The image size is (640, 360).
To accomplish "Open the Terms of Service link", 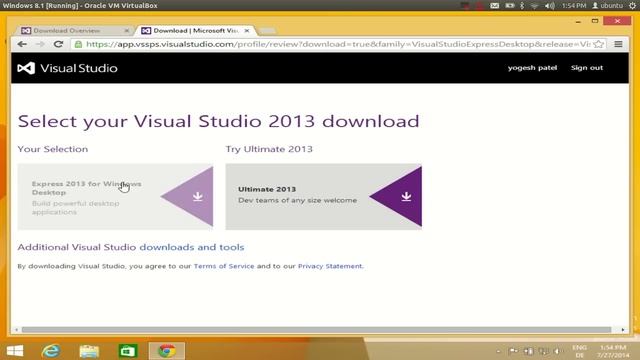I will (224, 266).
